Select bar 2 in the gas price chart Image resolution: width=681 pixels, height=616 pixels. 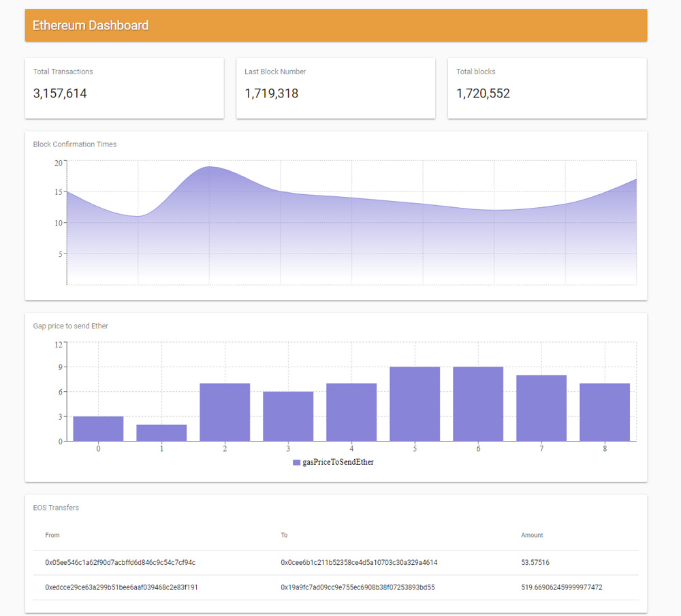[x=225, y=412]
